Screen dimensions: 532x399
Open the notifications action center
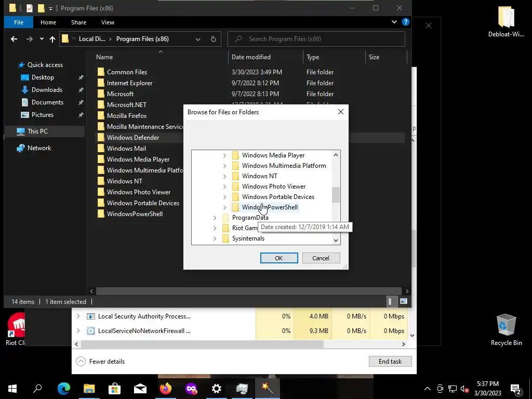[x=516, y=389]
